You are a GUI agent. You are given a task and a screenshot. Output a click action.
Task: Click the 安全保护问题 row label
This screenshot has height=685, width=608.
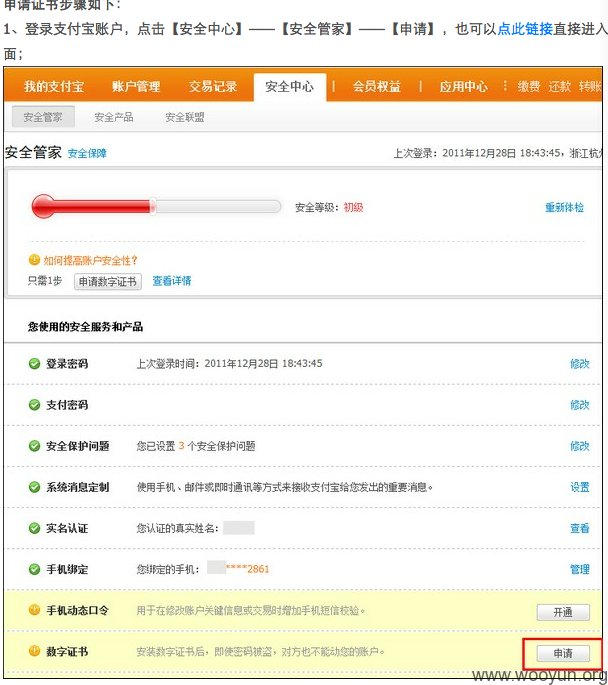(78, 446)
